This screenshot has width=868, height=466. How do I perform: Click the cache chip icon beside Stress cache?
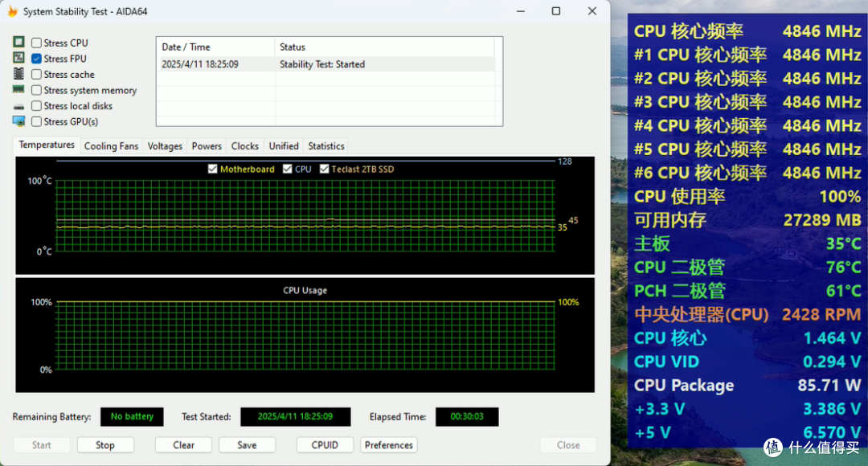coord(18,74)
